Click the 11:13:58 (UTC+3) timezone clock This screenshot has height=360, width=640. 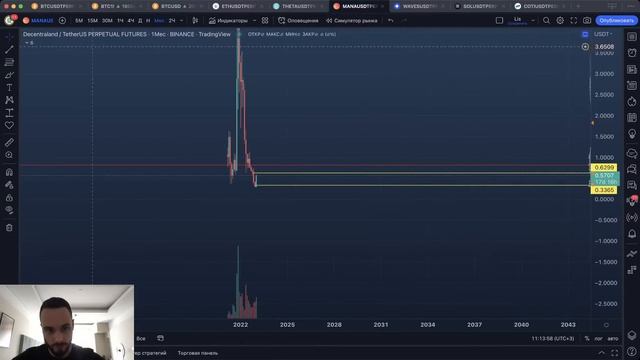[553, 339]
